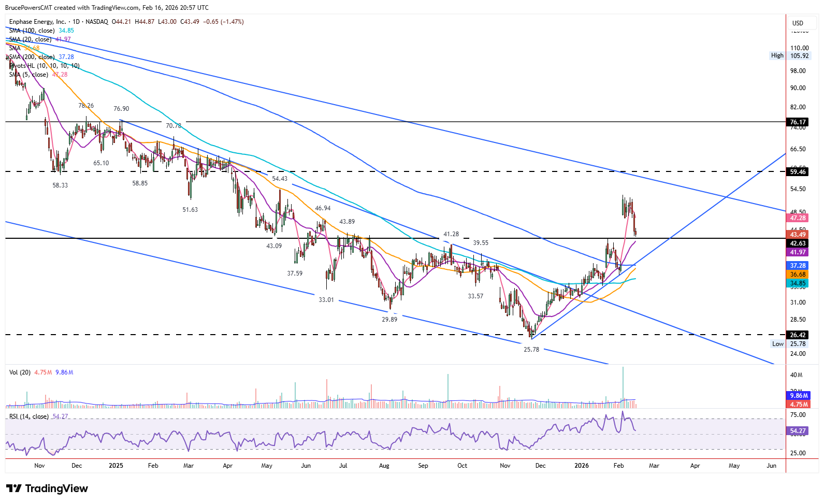Click the 33.57 pivot low label

(x=475, y=296)
